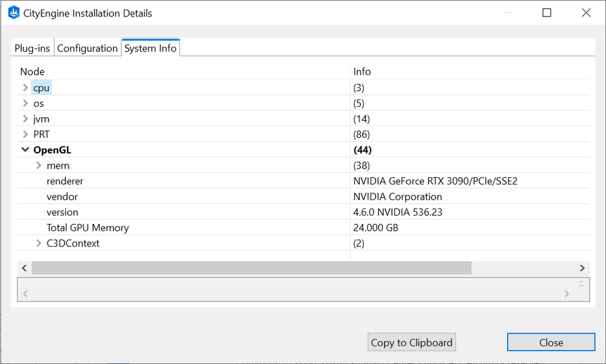Expand the jvm node
The image size is (606, 364).
(25, 119)
